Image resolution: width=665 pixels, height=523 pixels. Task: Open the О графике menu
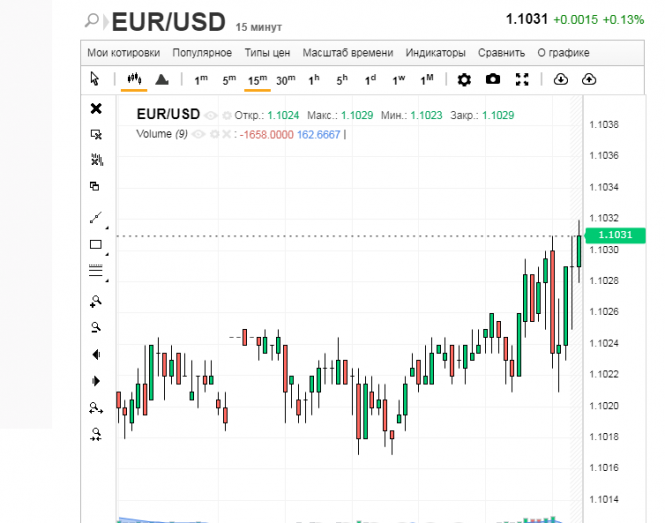[x=563, y=53]
